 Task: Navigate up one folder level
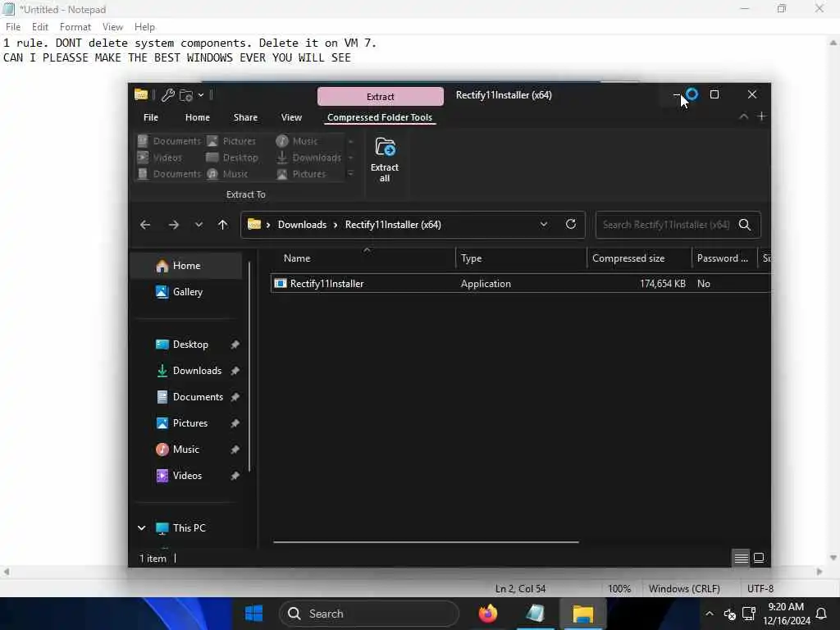[x=223, y=225]
